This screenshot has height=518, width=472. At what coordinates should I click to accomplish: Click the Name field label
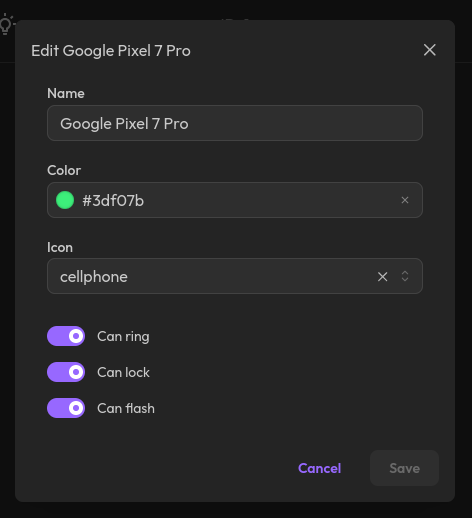66,93
